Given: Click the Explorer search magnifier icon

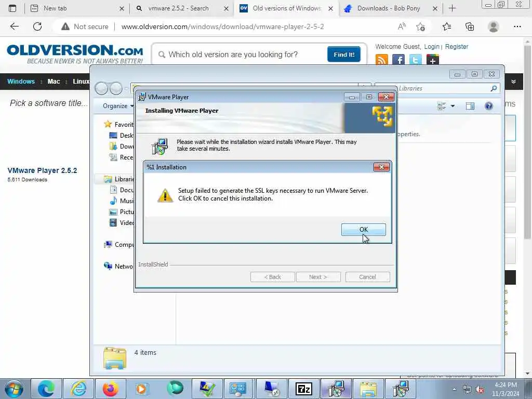Looking at the screenshot, I should [494, 88].
